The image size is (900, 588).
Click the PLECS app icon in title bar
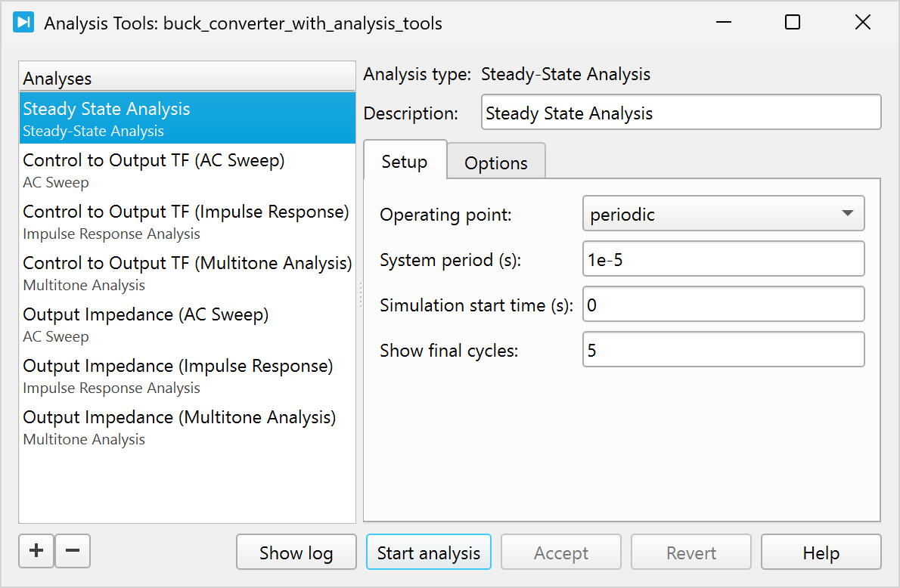pos(23,23)
